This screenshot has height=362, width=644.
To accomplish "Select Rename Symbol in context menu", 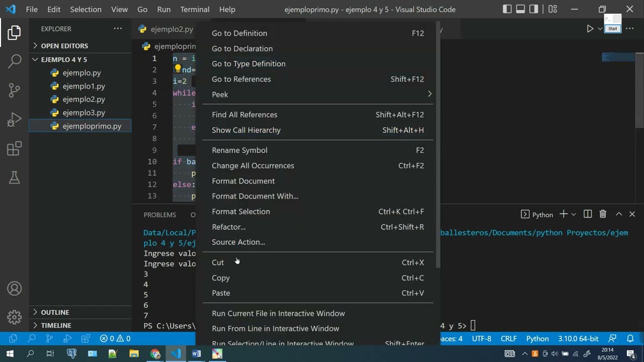I will click(x=318, y=150).
